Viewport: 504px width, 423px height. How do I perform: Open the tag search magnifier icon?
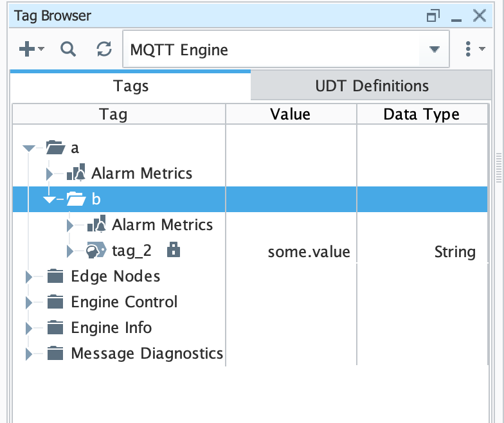click(68, 50)
